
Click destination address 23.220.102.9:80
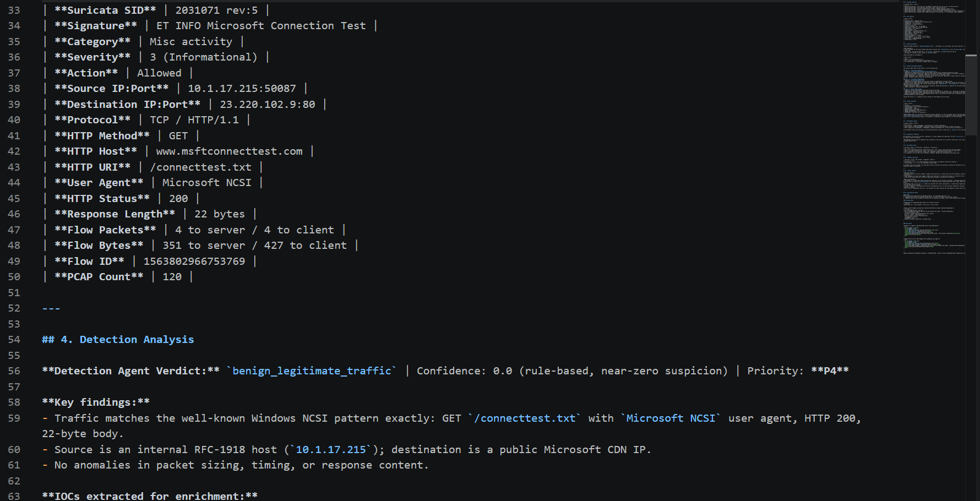point(268,105)
